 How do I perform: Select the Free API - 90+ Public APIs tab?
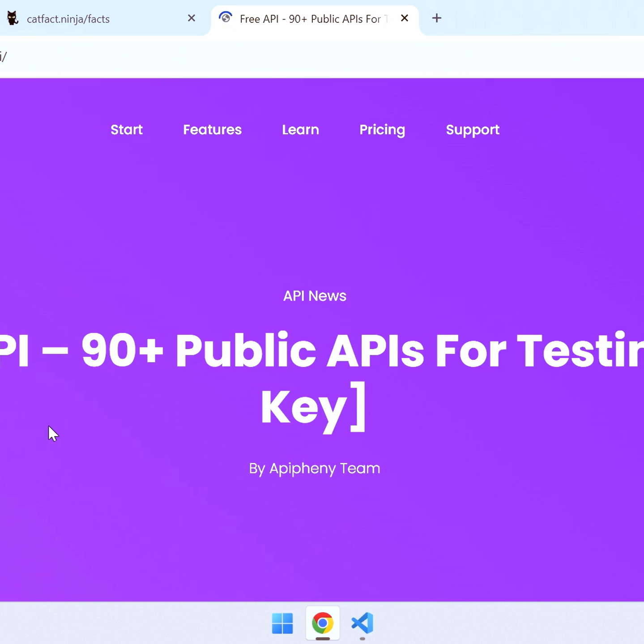point(310,19)
